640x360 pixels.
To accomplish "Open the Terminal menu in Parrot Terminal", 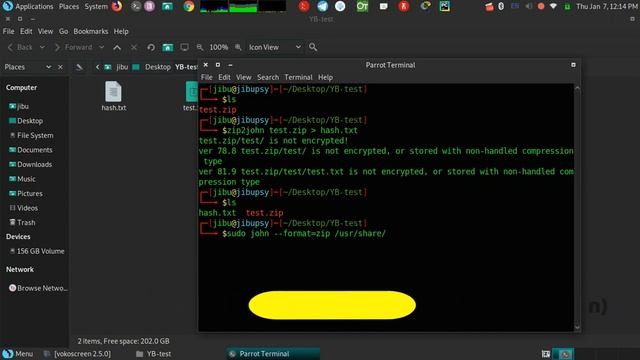I will click(x=298, y=77).
